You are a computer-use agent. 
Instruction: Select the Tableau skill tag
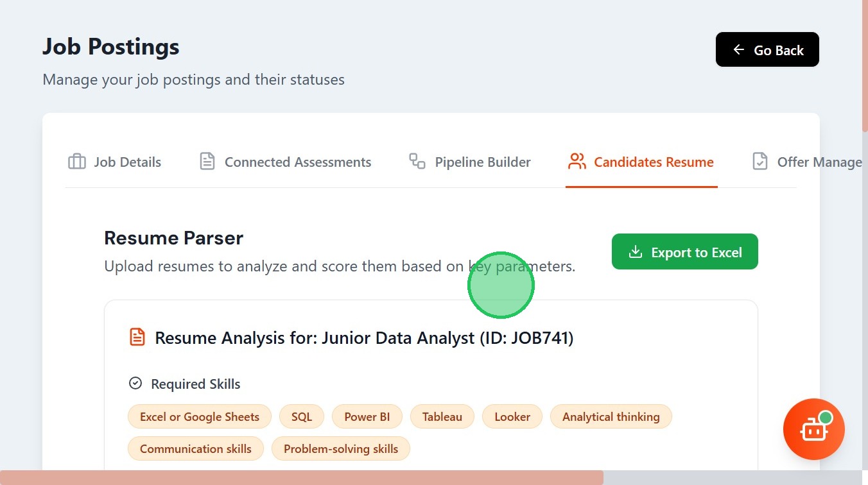[x=442, y=416]
